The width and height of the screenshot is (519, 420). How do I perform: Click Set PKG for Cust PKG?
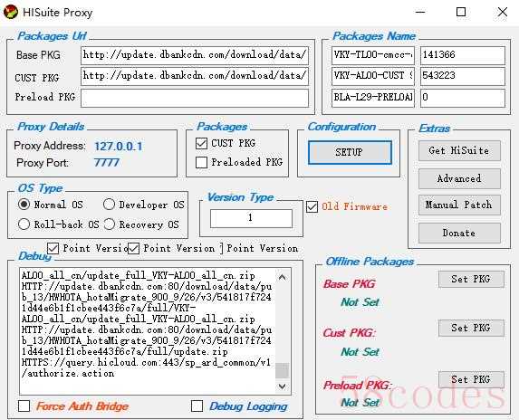[471, 328]
